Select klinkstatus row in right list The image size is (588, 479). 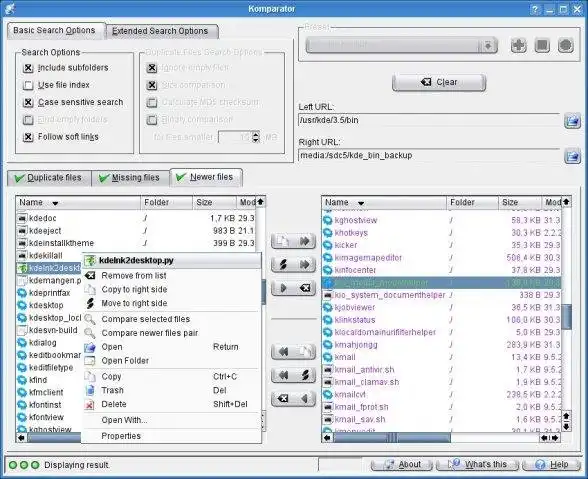[441, 320]
